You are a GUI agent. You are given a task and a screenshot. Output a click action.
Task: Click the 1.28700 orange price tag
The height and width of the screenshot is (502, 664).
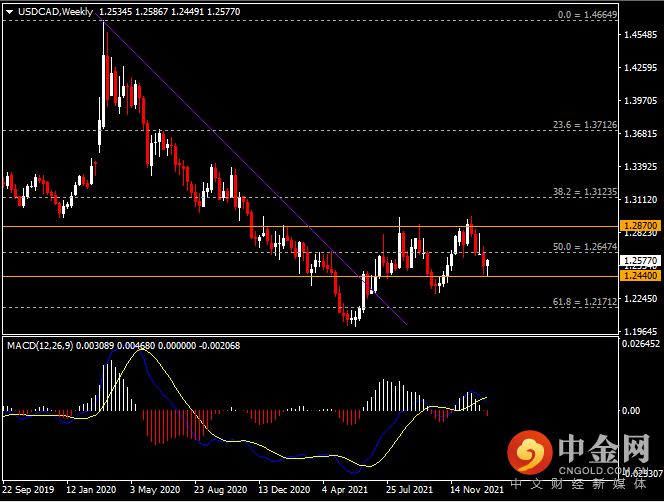tap(640, 225)
